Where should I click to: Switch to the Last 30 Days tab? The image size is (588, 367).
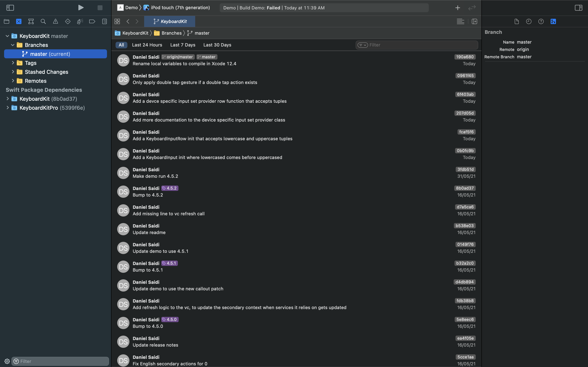pos(217,45)
